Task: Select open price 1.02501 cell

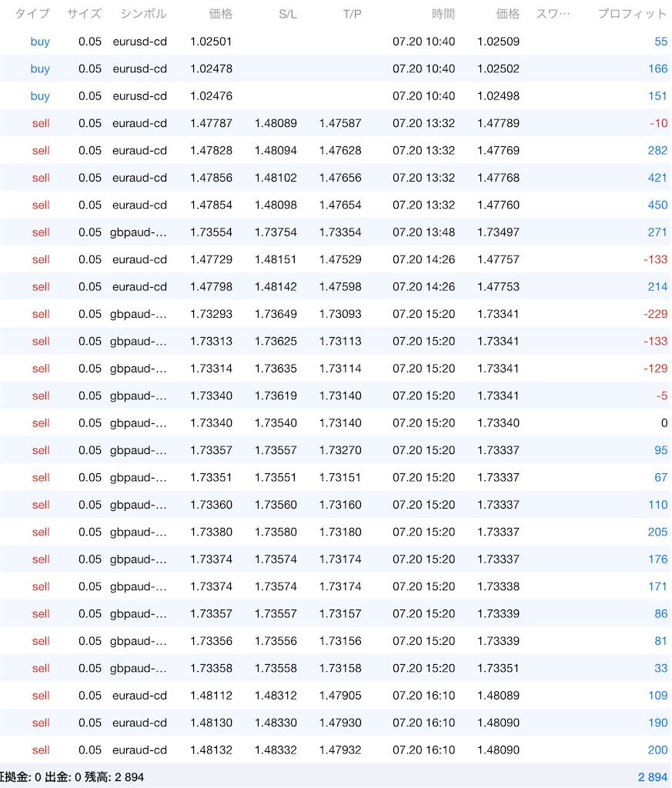Action: [x=211, y=42]
